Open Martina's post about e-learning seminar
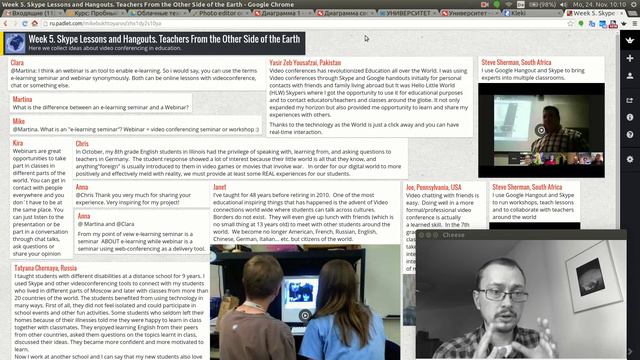The image size is (640, 360). click(101, 103)
